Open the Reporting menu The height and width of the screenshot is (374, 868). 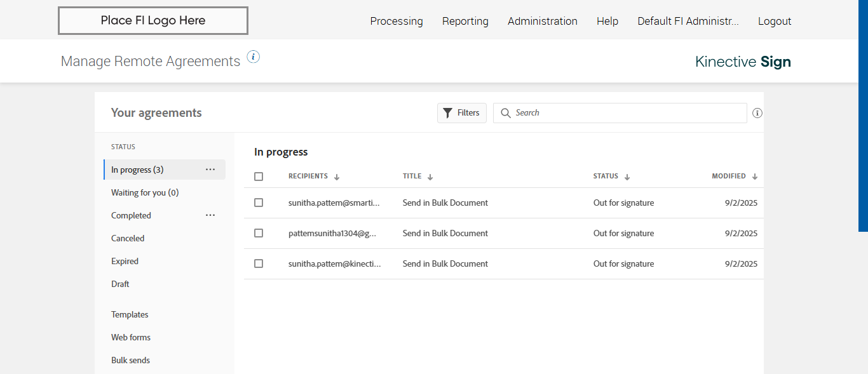click(465, 21)
